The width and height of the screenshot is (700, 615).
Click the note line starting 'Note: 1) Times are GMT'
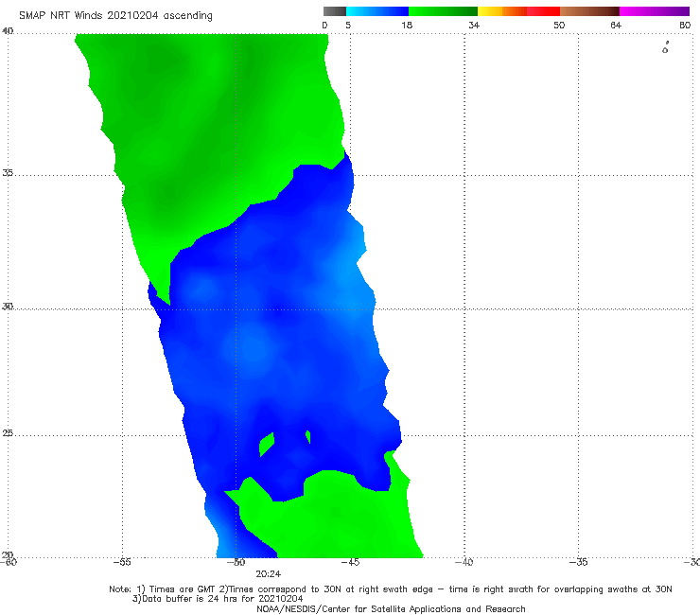(391, 589)
